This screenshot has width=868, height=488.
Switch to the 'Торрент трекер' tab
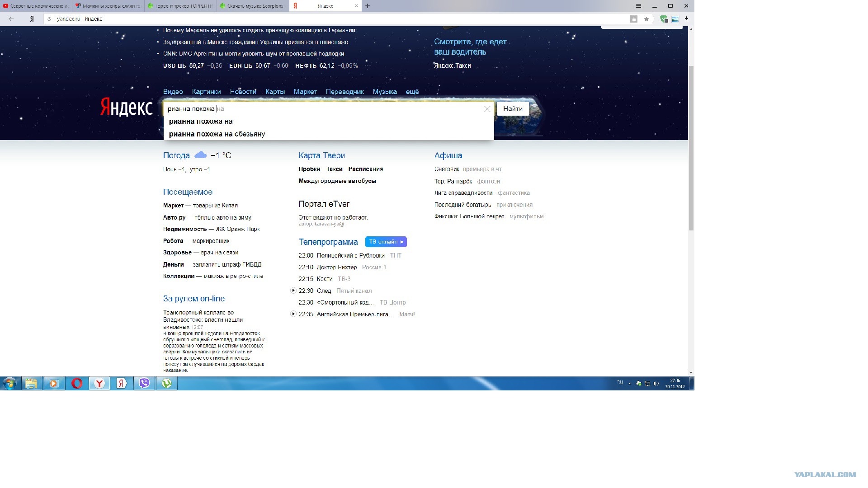(181, 6)
